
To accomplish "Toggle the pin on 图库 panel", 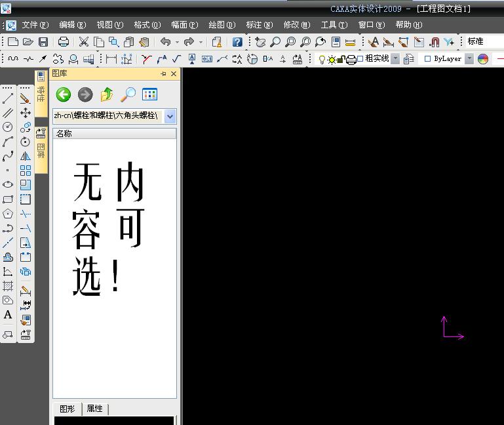I will [163, 74].
